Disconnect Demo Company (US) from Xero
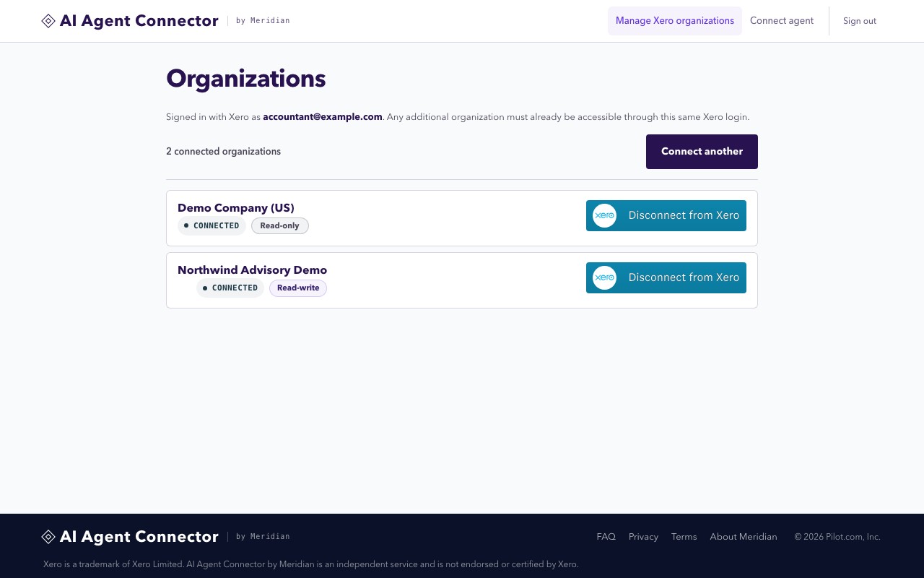 [666, 215]
